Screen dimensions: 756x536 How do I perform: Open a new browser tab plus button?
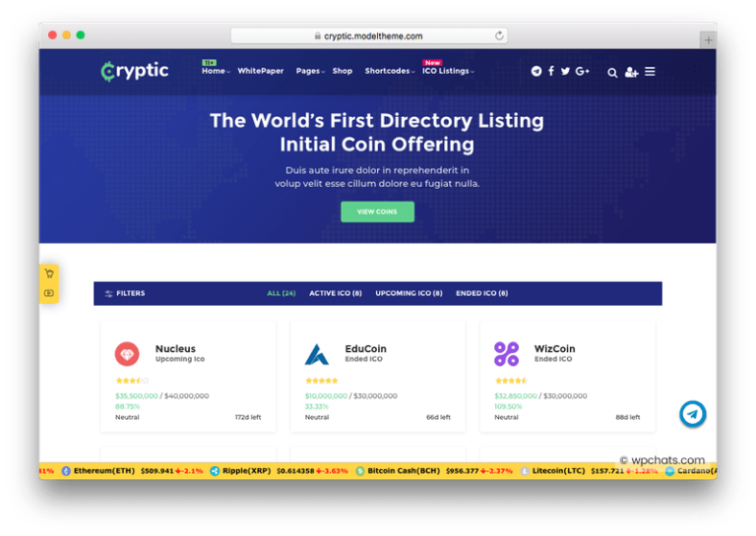click(x=708, y=40)
